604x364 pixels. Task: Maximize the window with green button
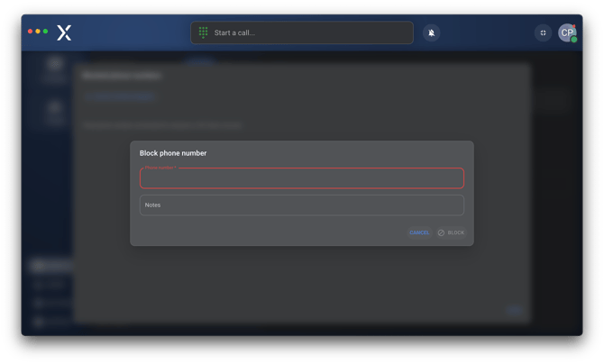pos(45,32)
